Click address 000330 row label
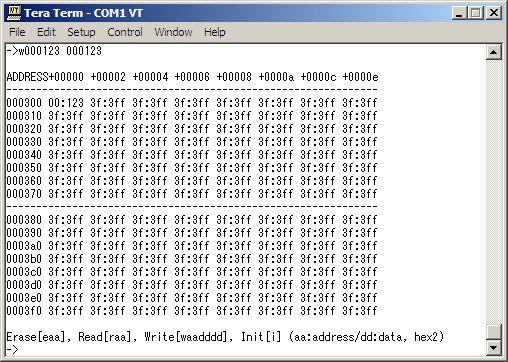508x362 pixels. click(x=24, y=142)
